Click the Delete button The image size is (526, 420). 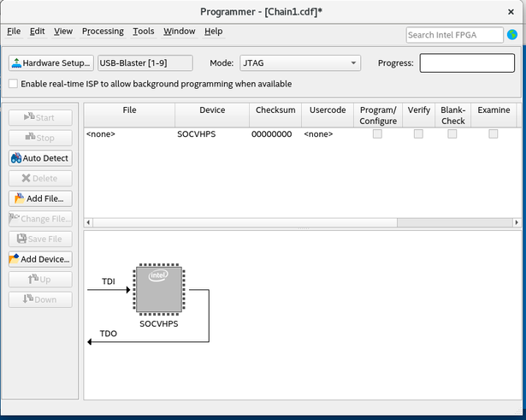(40, 179)
